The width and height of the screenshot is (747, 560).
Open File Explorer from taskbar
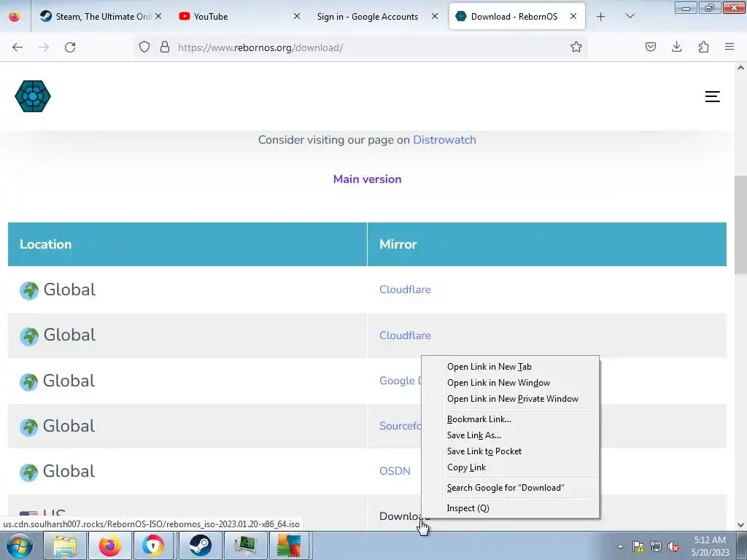(x=65, y=545)
